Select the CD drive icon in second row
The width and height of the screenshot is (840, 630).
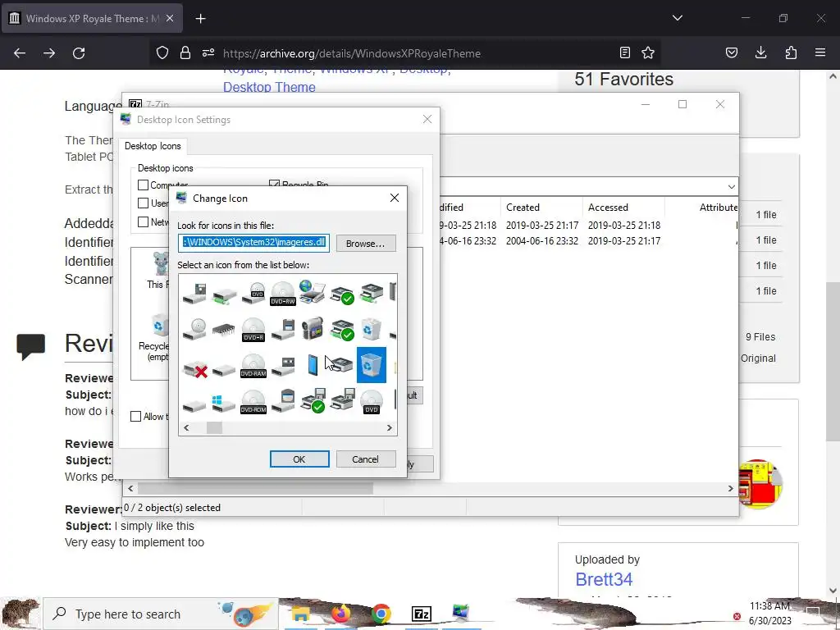click(x=194, y=330)
